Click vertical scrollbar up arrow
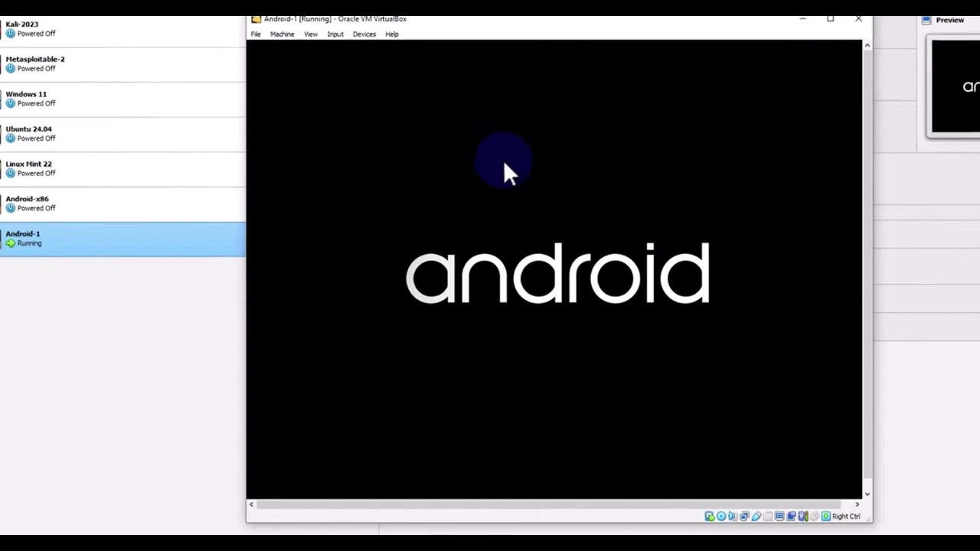 click(x=867, y=46)
